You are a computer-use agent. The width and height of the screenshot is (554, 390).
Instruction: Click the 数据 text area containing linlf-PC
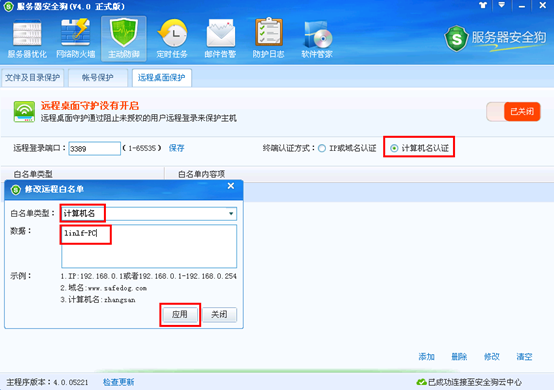pyautogui.click(x=149, y=246)
